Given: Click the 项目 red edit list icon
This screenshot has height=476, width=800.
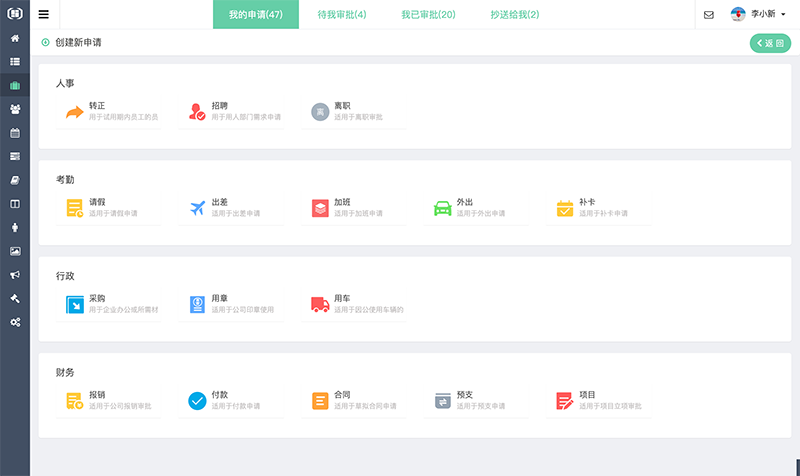Looking at the screenshot, I should [565, 401].
